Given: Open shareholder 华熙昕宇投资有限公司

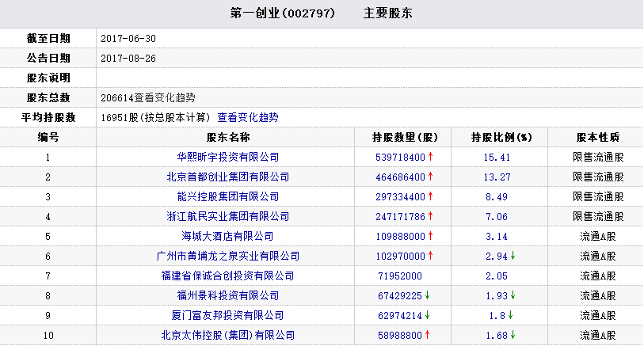Looking at the screenshot, I should point(228,158).
